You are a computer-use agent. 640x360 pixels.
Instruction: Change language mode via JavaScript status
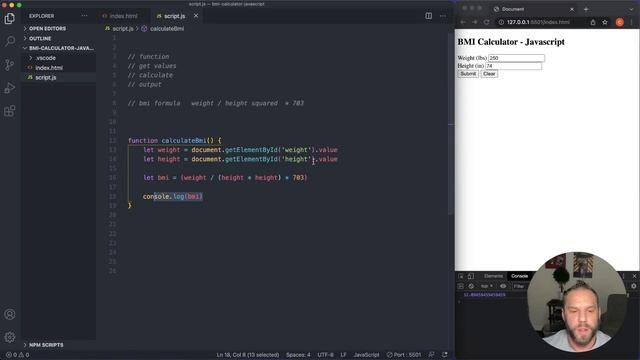point(366,355)
